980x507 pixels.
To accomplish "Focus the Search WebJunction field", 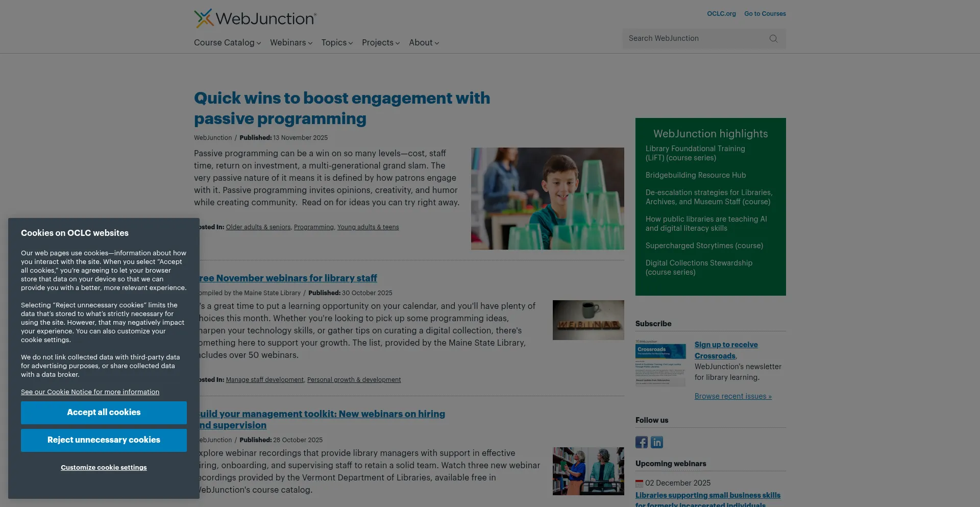I will click(x=694, y=39).
